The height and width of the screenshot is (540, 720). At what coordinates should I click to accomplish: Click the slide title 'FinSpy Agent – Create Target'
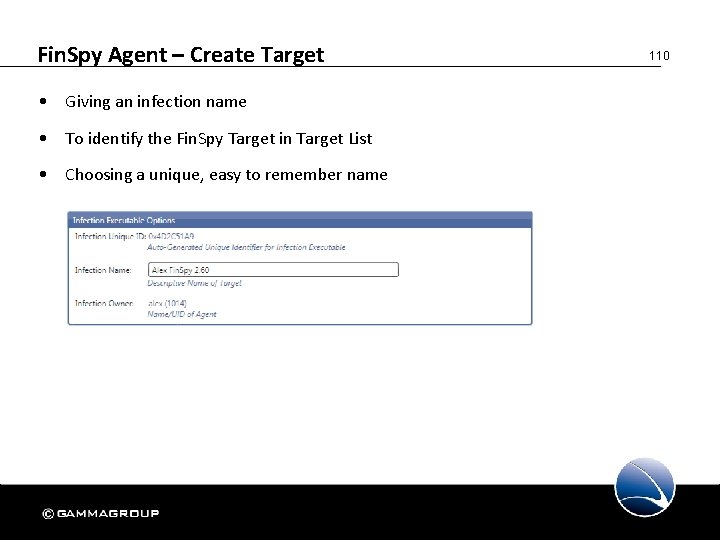tap(181, 55)
